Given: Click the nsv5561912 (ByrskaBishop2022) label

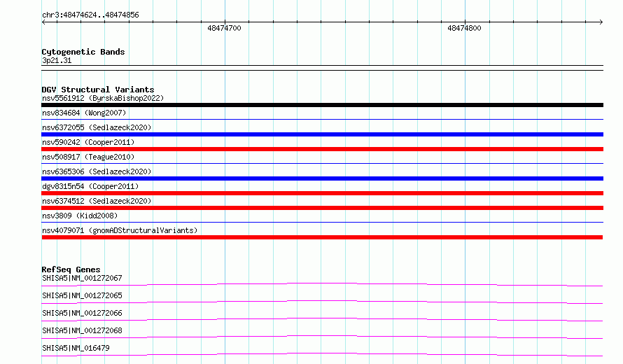Looking at the screenshot, I should tap(103, 98).
